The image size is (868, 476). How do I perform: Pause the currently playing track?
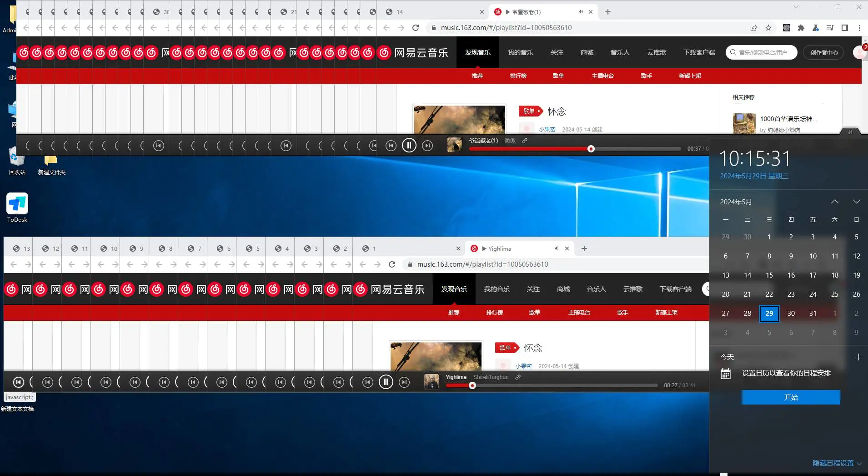[409, 145]
